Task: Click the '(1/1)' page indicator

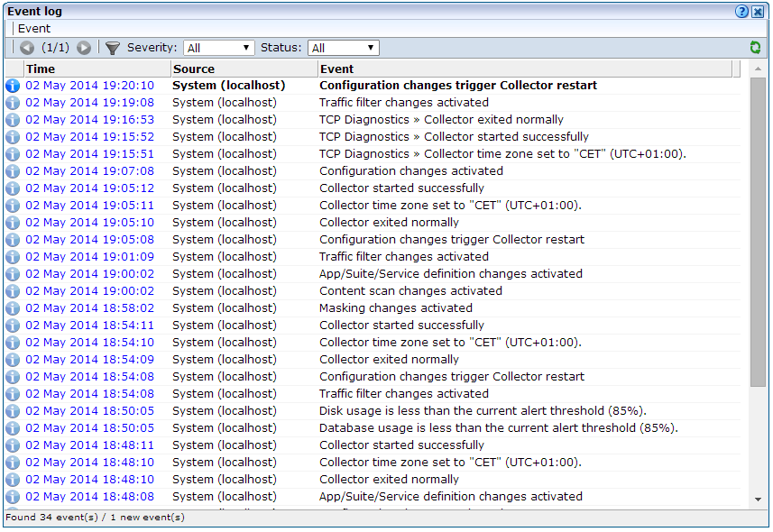Action: [x=55, y=47]
